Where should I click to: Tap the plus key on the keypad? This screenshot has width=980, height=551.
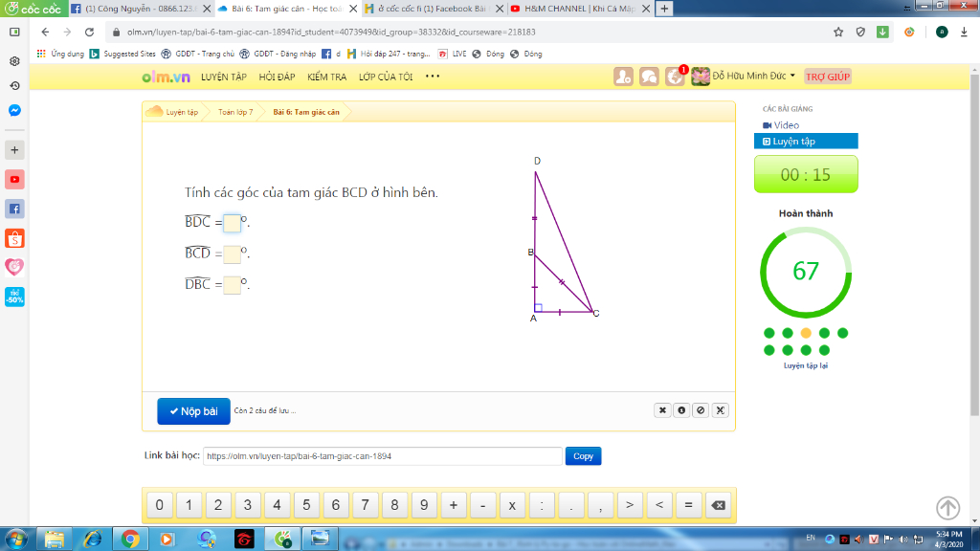[453, 505]
